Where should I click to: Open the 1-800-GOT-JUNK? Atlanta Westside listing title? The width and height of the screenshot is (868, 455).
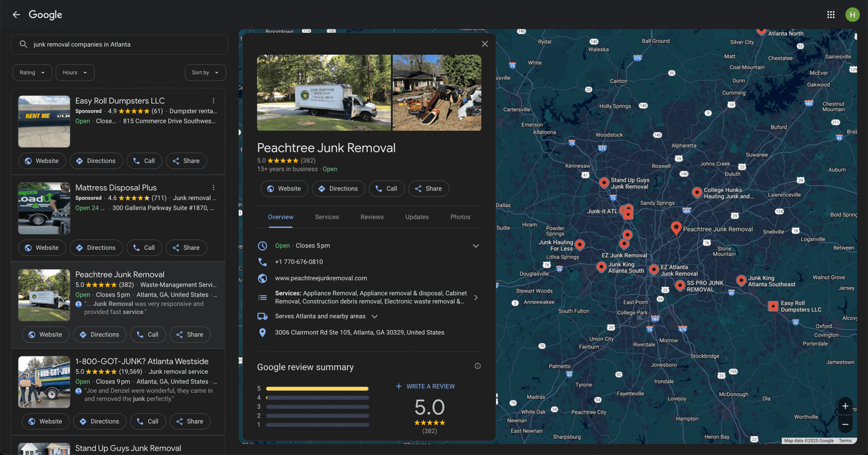tap(142, 362)
